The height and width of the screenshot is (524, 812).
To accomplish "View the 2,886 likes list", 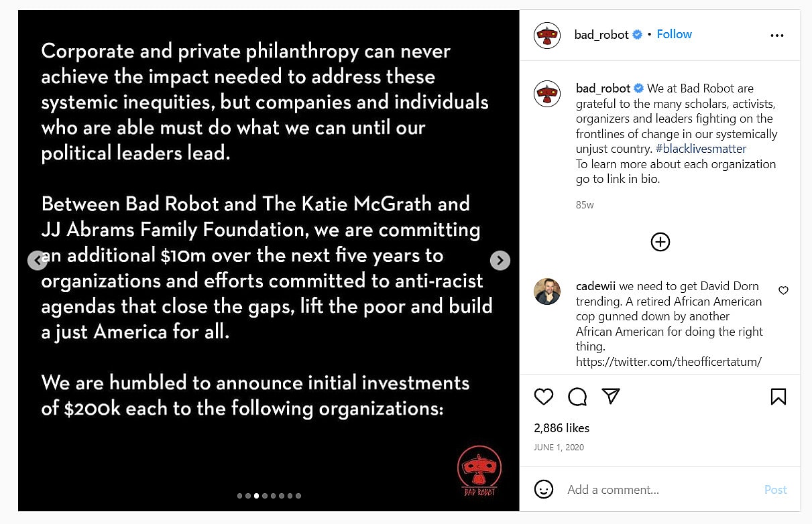I will tap(562, 428).
